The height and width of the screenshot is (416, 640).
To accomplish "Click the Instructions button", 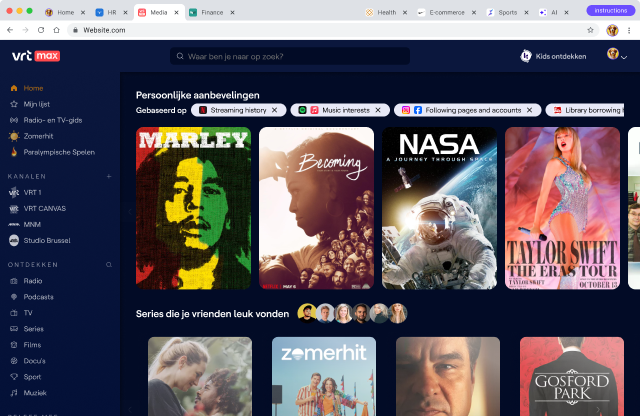I will coord(611,11).
